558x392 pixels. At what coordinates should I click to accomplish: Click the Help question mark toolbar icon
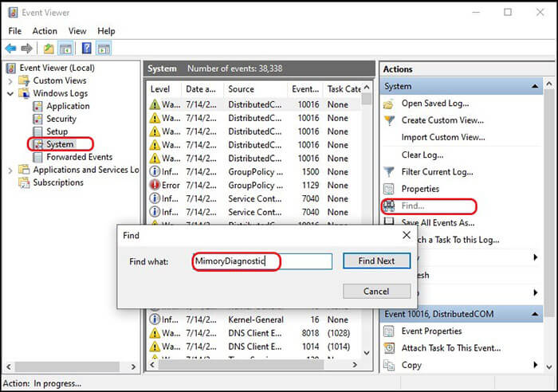click(86, 48)
